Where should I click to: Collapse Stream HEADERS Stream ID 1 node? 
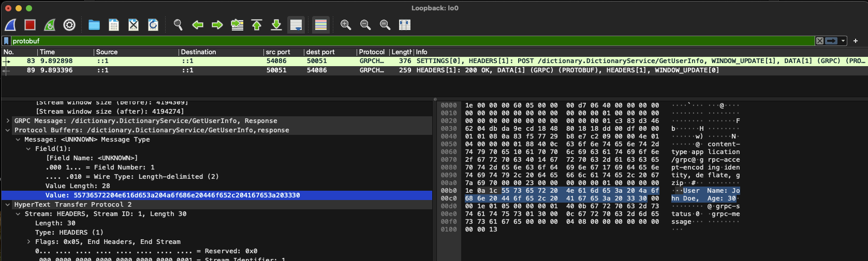18,214
